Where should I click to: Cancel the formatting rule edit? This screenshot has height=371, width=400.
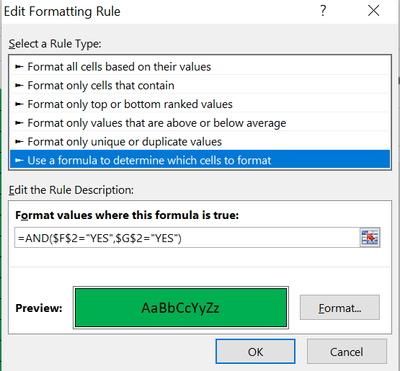[347, 352]
